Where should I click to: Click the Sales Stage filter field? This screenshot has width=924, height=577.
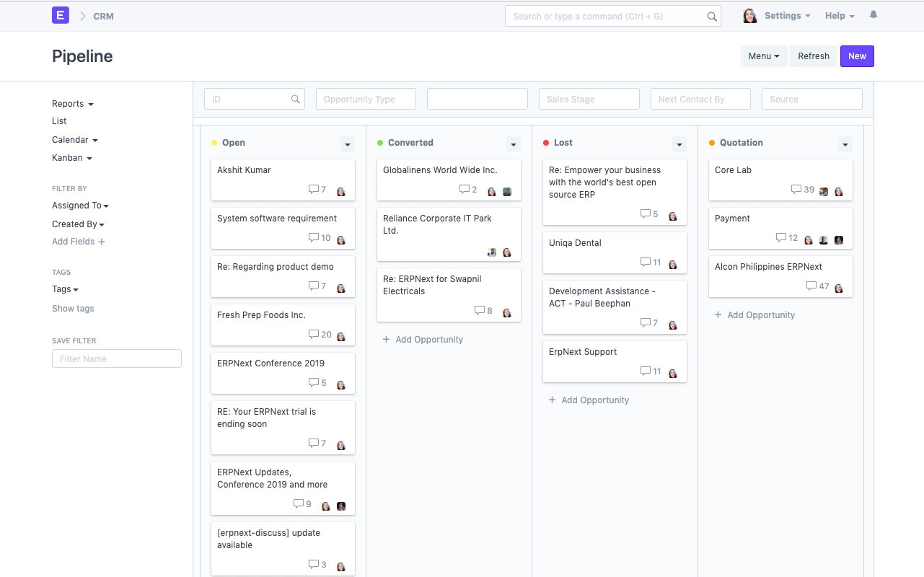(589, 98)
